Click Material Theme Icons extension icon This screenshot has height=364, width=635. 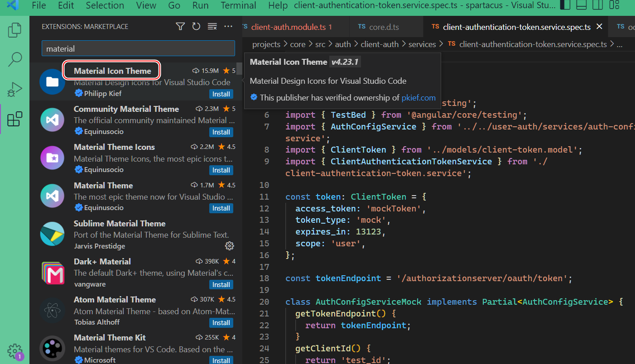click(52, 158)
